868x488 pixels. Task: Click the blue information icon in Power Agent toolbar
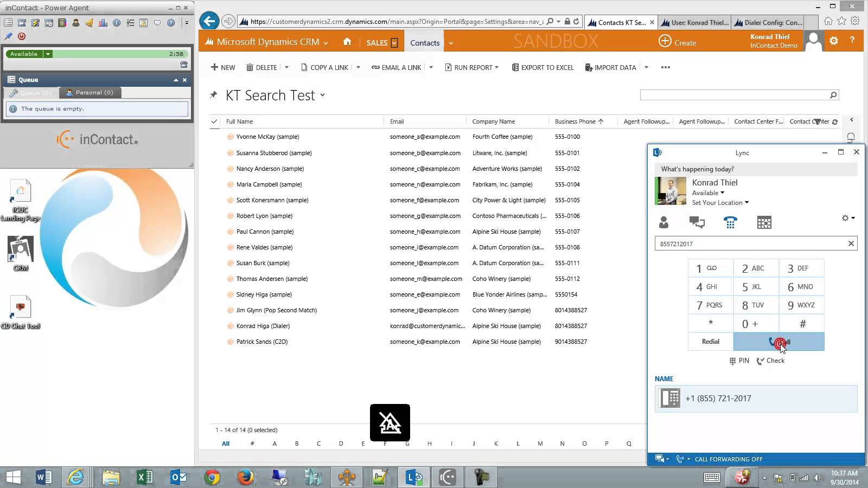117,23
